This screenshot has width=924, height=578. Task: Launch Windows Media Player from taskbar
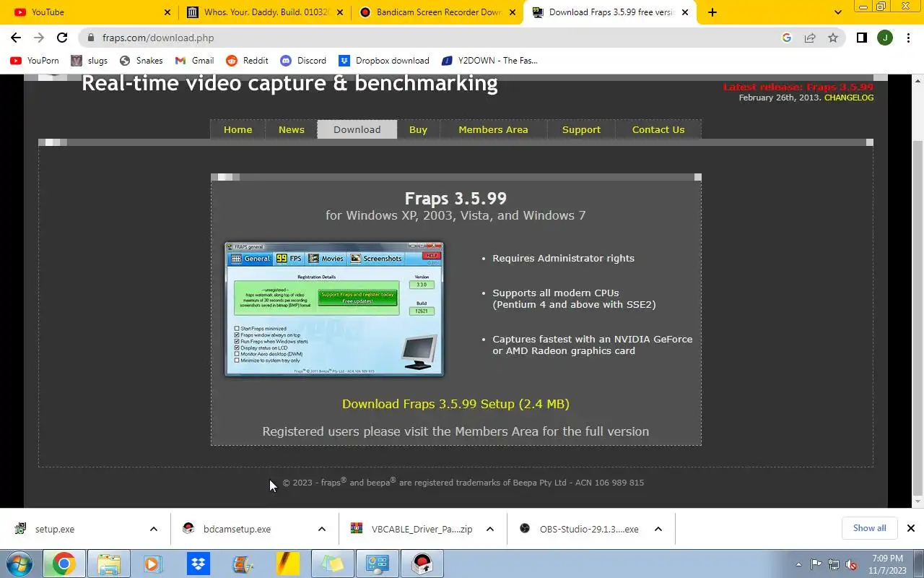point(153,564)
